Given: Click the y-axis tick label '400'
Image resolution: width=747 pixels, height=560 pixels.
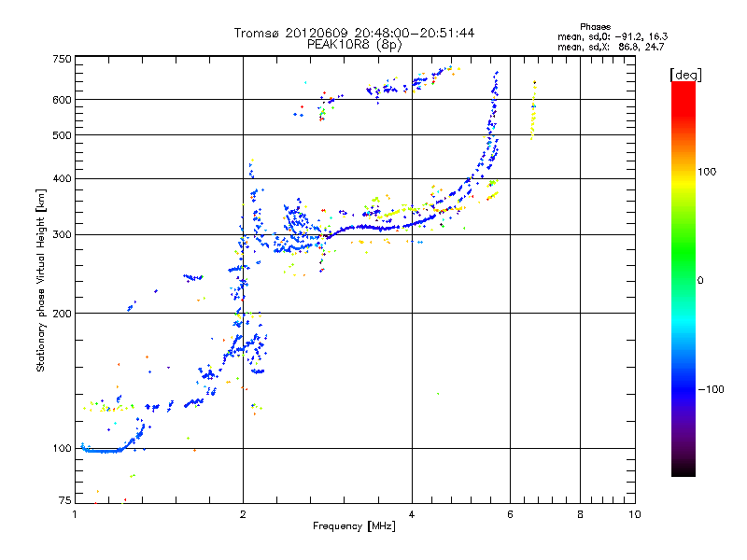Looking at the screenshot, I should click(x=62, y=178).
